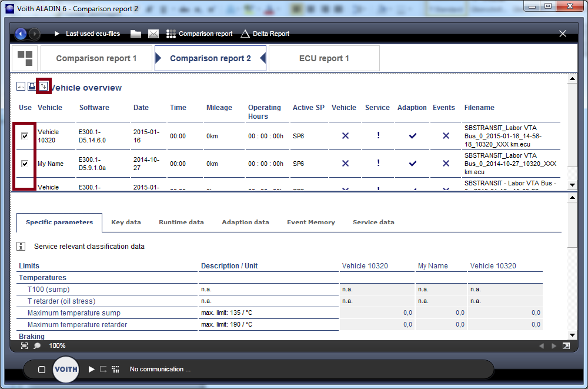Click the Events X icon in the My Name row
The image size is (588, 389).
click(446, 164)
